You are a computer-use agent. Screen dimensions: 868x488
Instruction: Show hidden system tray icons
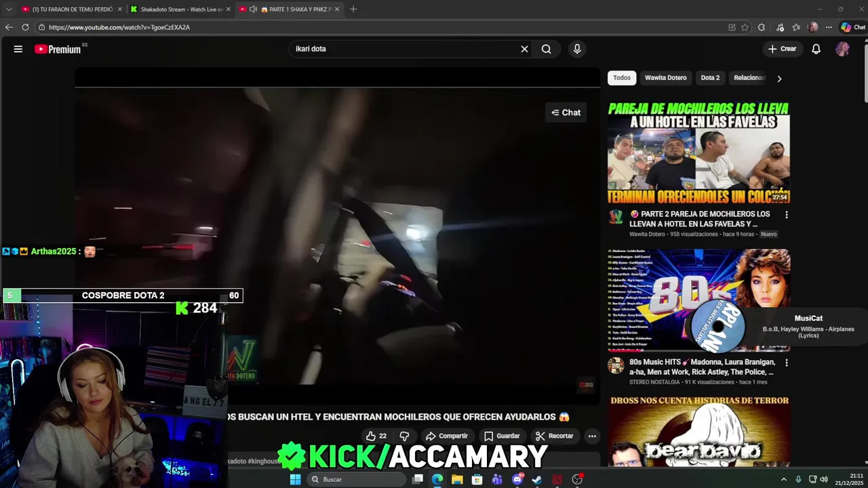[x=784, y=479]
